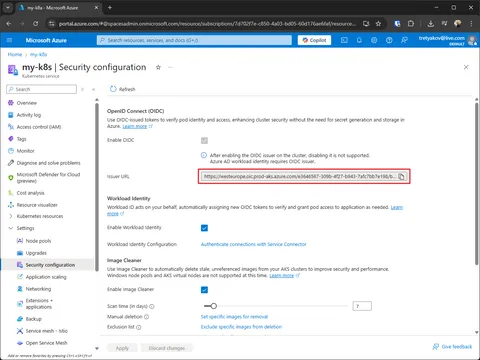480x360 pixels.
Task: Click Home in the breadcrumb
Action: coord(15,55)
